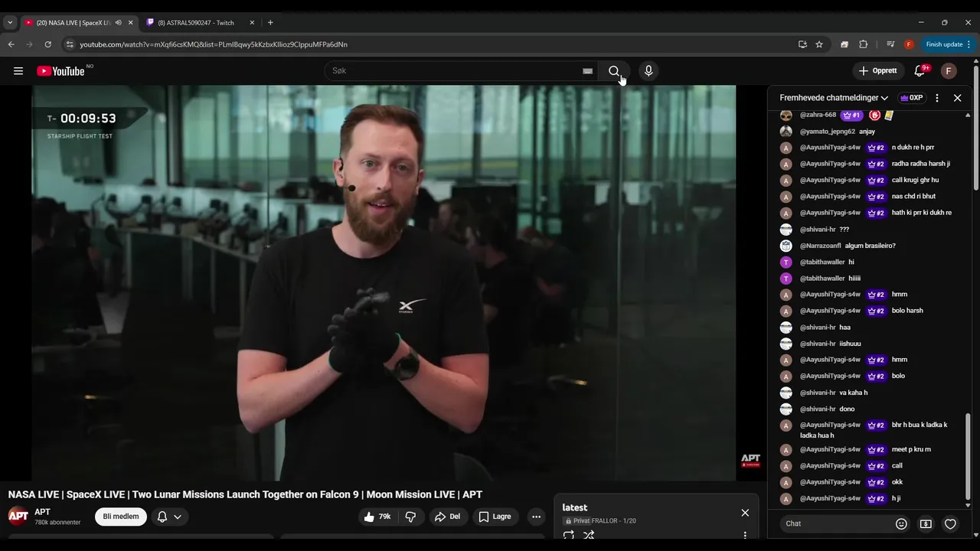
Task: Open chat options three-dot menu
Action: click(x=937, y=98)
